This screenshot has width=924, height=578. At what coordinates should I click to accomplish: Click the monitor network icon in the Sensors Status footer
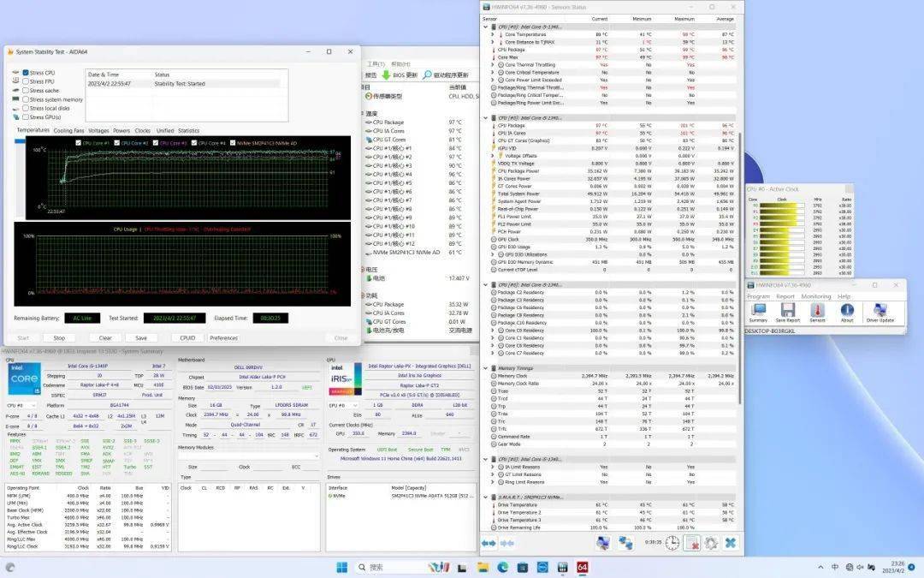pyautogui.click(x=603, y=543)
